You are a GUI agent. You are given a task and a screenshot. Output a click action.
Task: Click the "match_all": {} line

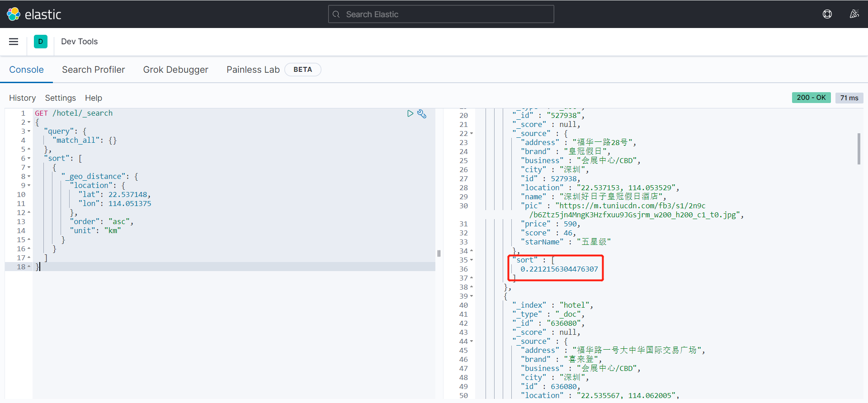point(85,141)
